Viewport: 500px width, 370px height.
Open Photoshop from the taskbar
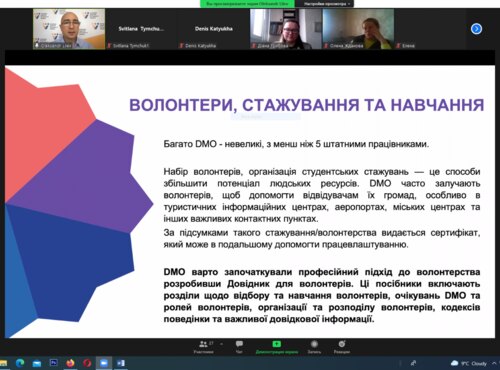(53, 363)
